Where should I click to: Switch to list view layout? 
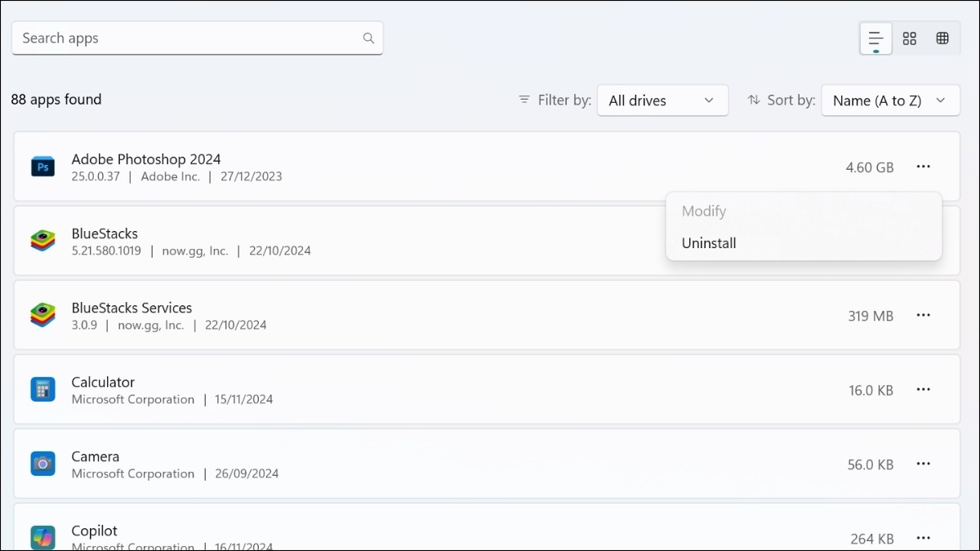[875, 38]
